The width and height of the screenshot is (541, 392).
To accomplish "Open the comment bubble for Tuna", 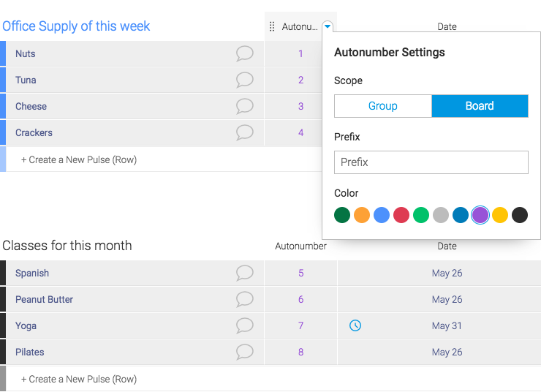I will coord(245,80).
